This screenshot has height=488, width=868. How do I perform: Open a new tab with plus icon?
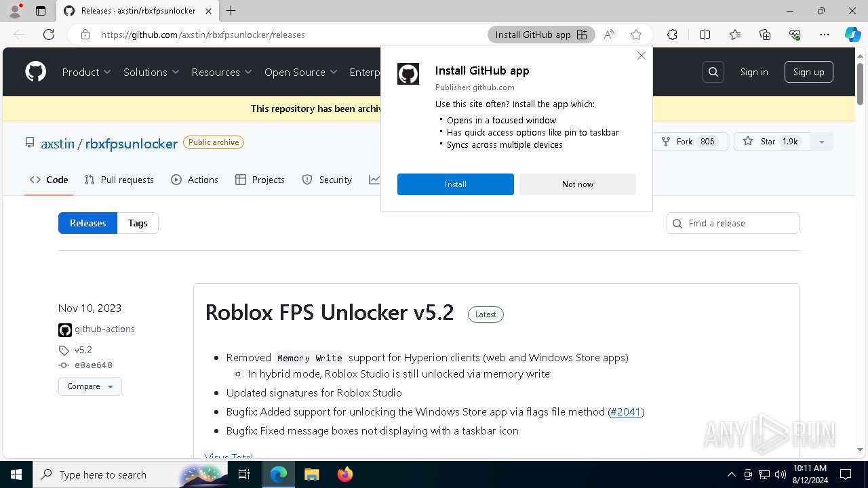(231, 11)
